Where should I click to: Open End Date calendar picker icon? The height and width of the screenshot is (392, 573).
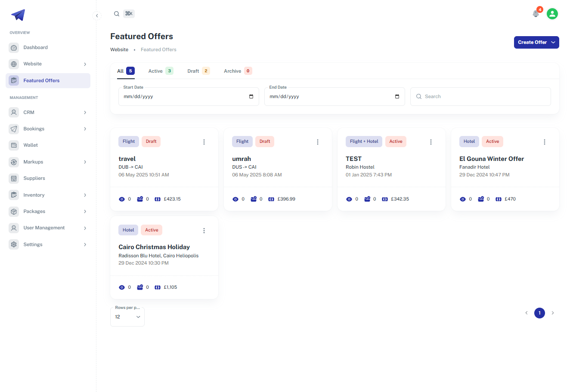[397, 96]
